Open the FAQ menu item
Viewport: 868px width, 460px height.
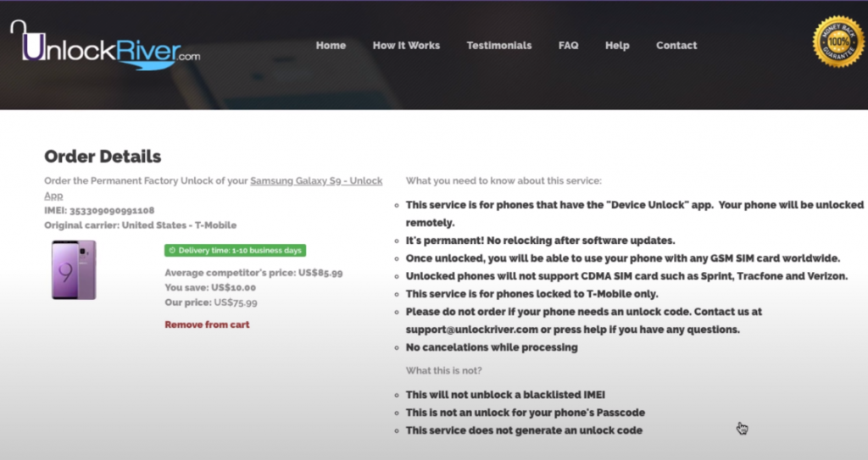coord(568,46)
